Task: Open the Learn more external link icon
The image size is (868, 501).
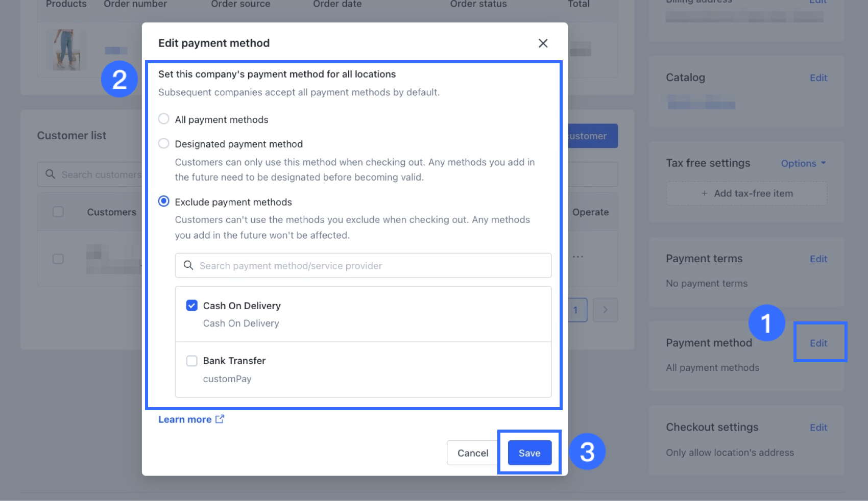Action: [220, 419]
